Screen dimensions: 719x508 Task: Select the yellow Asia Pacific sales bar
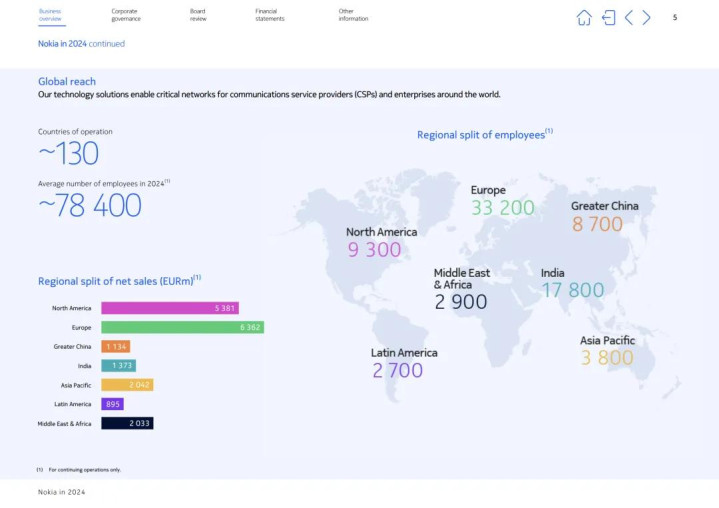pyautogui.click(x=127, y=385)
